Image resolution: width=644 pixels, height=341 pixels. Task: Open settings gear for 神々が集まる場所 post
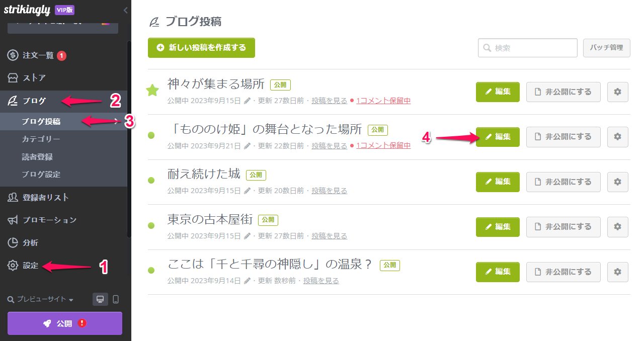618,92
